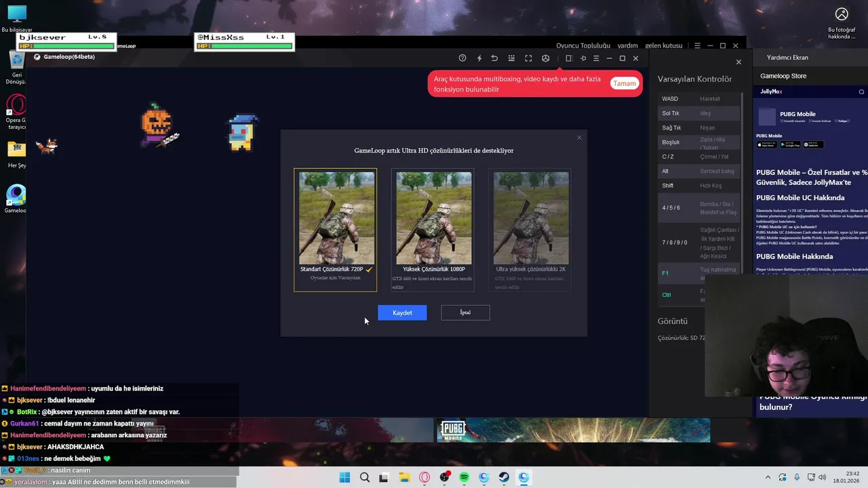
Task: Click the pin window icon in Gameloop toolbar
Action: click(x=583, y=58)
